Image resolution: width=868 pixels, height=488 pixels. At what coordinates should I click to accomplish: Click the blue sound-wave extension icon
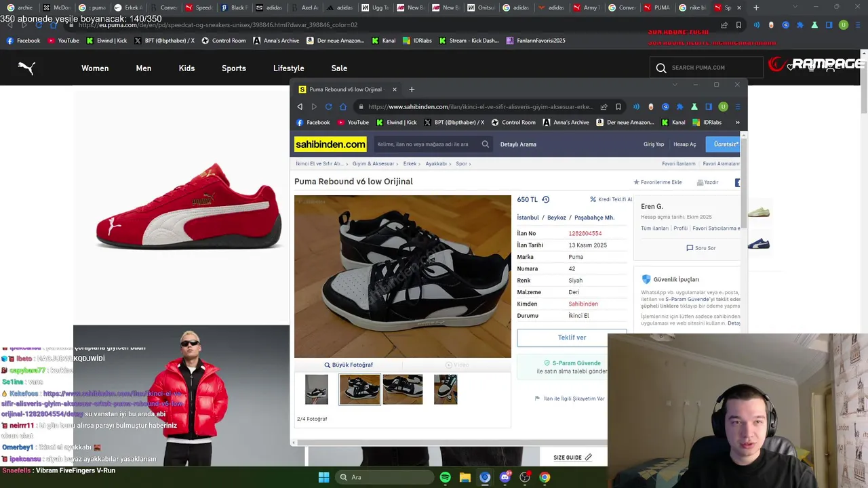(636, 106)
